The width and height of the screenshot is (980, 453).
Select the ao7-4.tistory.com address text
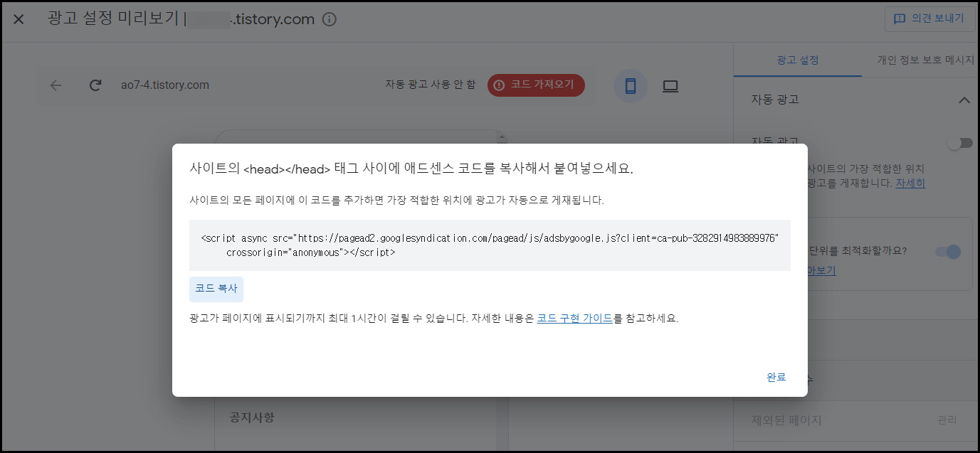pyautogui.click(x=165, y=85)
